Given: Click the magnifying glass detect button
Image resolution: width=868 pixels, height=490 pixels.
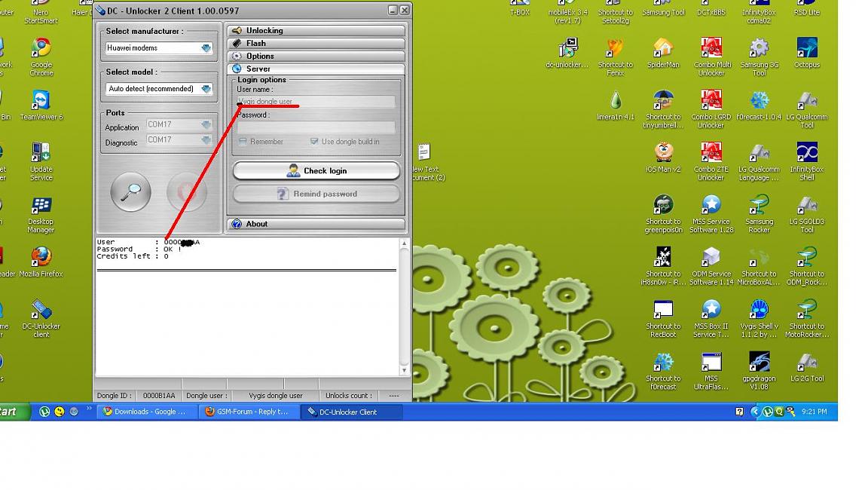Looking at the screenshot, I should point(130,192).
